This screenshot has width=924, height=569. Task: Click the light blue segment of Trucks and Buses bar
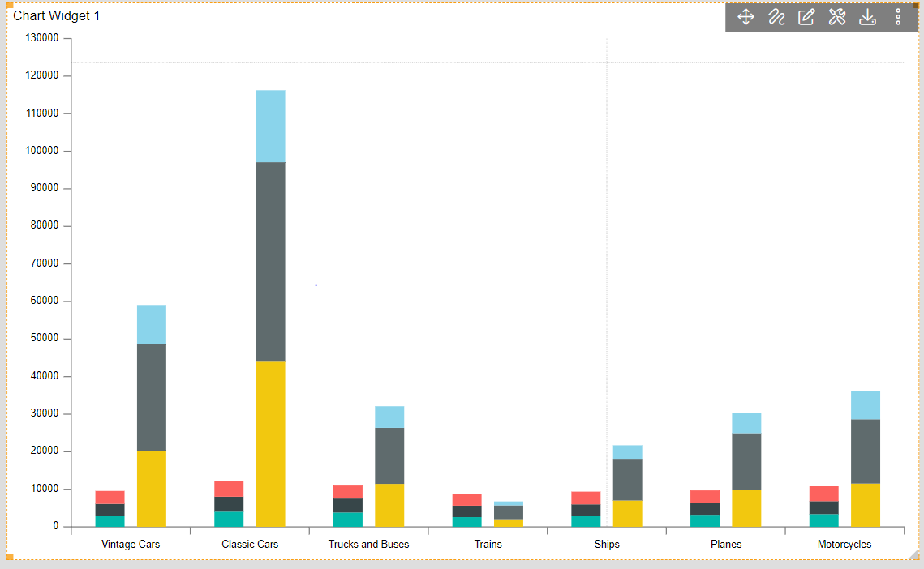coord(389,417)
